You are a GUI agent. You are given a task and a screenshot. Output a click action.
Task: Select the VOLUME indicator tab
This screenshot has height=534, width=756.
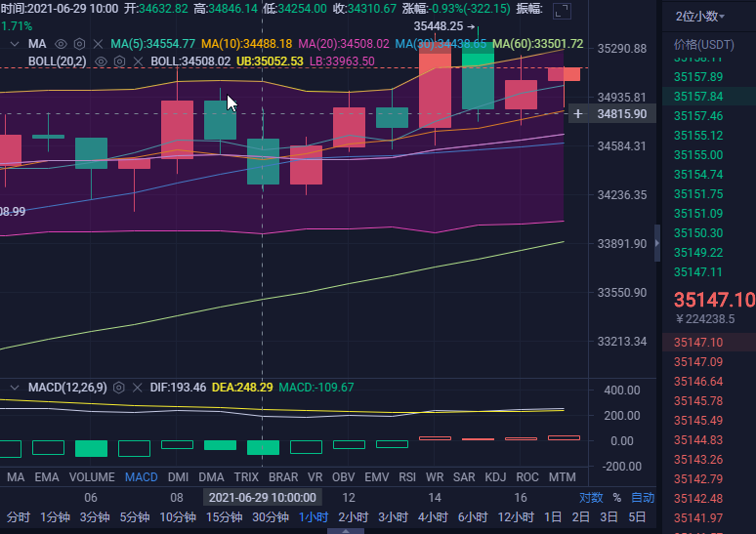(x=92, y=477)
